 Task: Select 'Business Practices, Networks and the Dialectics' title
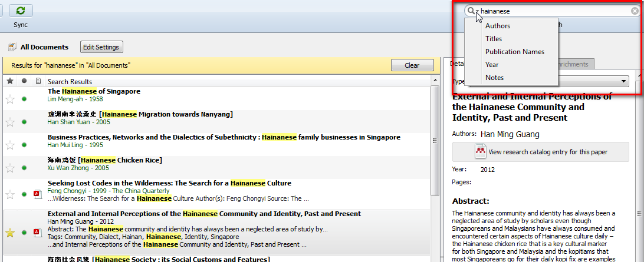224,137
